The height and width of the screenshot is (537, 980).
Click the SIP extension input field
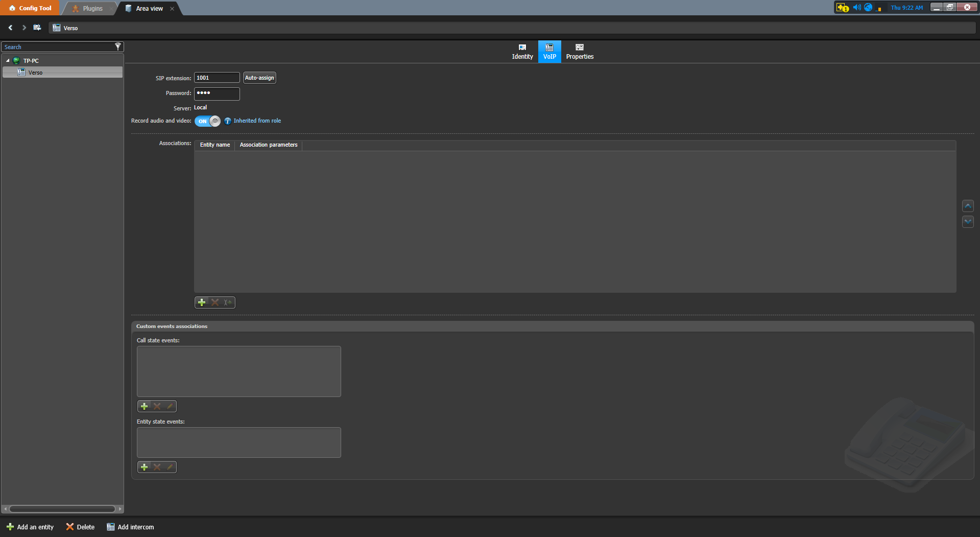point(217,78)
